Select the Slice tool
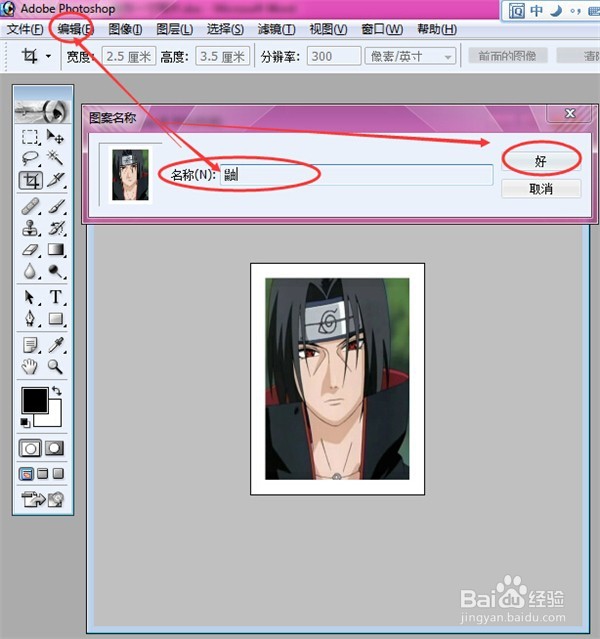Viewport: 600px width, 639px height. (x=56, y=180)
